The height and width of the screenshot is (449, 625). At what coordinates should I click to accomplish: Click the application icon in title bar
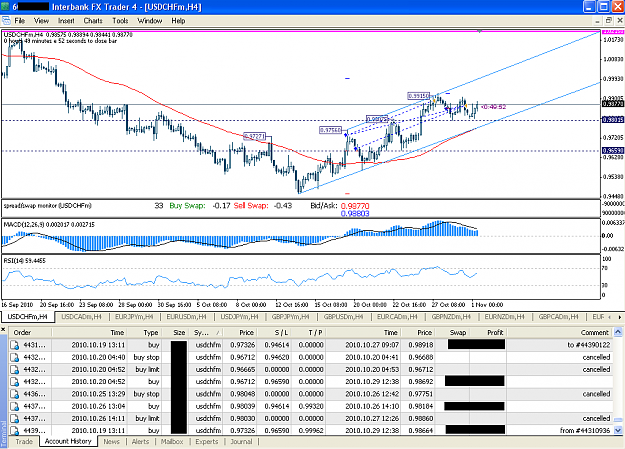tap(5, 7)
